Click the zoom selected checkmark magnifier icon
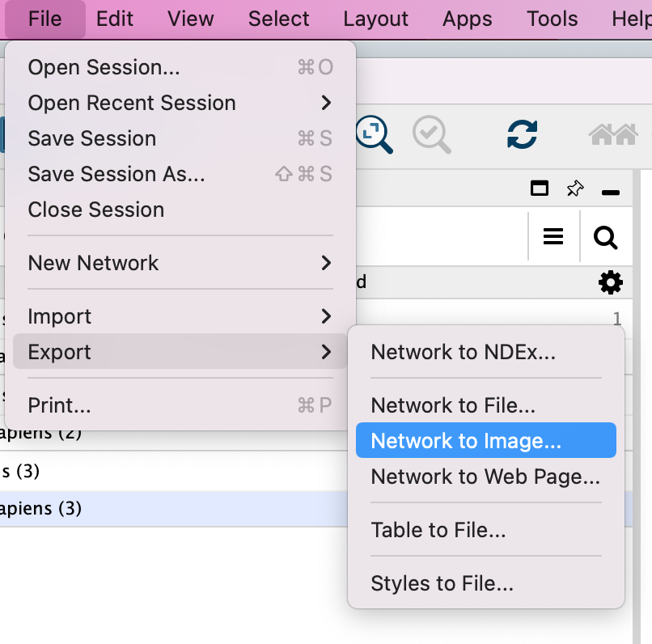This screenshot has height=644, width=652. (431, 134)
